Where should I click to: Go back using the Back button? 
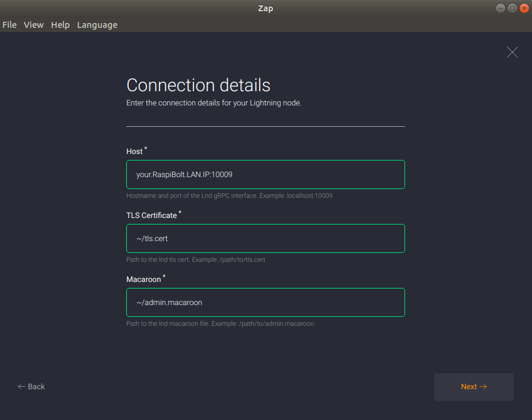tap(31, 387)
